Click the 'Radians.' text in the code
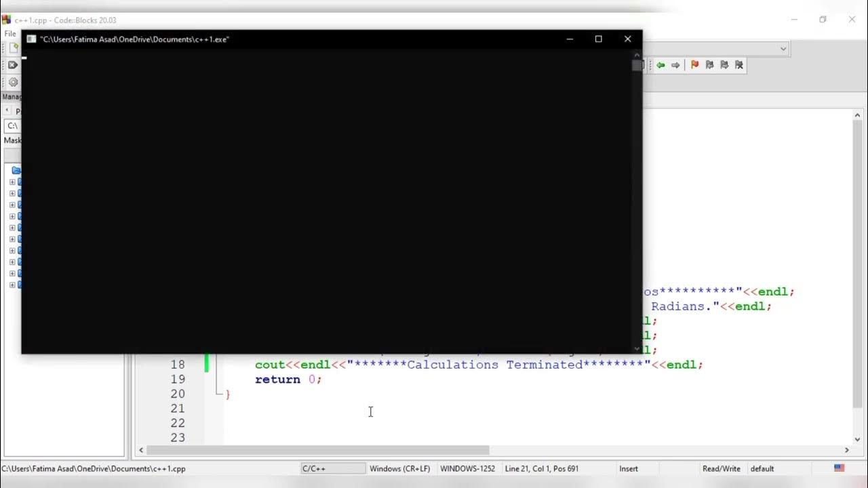This screenshot has width=868, height=488. [681, 306]
